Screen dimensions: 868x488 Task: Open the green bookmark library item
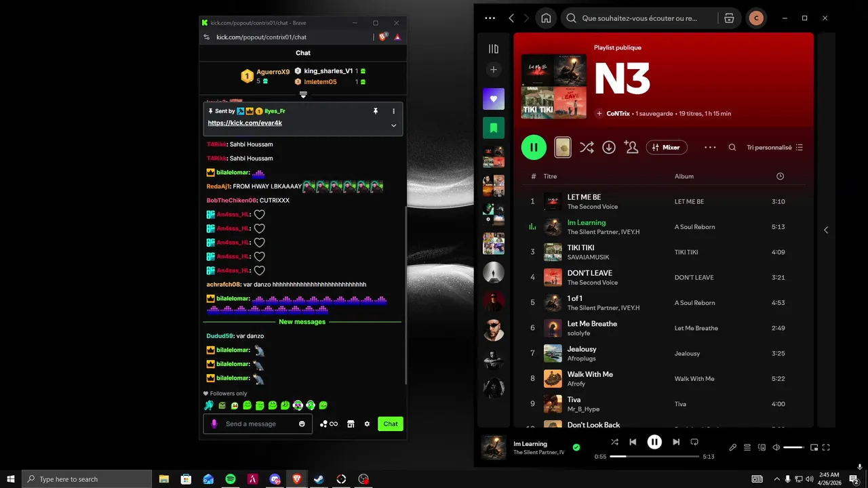click(x=494, y=127)
